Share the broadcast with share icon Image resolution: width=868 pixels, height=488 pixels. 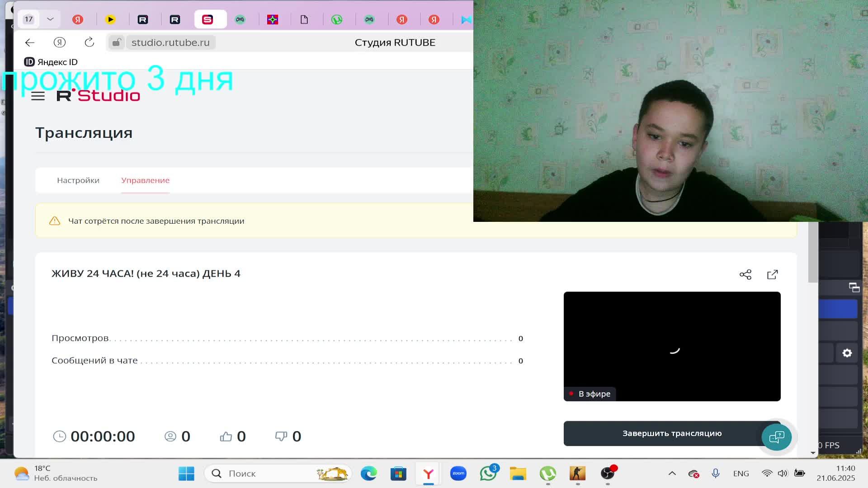tap(745, 275)
